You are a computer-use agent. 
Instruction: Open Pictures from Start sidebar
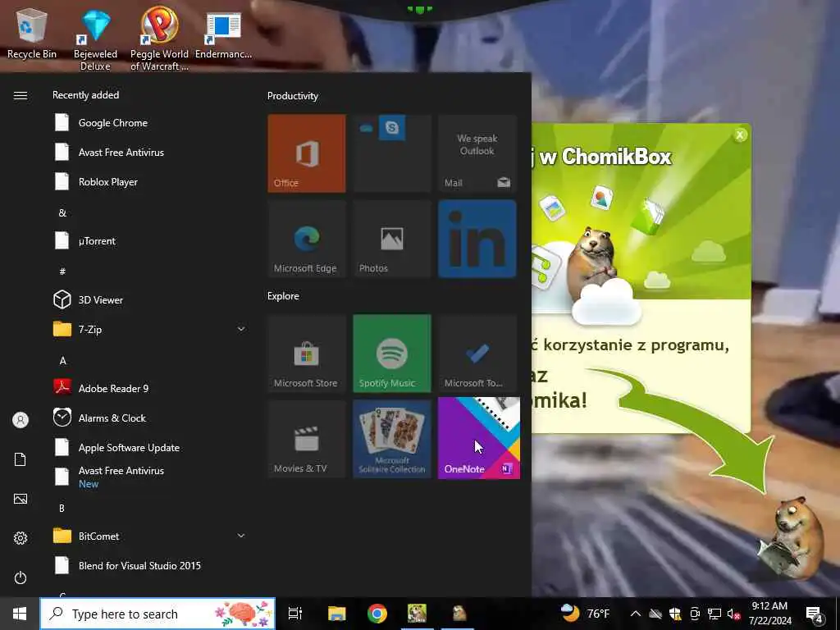pyautogui.click(x=21, y=499)
